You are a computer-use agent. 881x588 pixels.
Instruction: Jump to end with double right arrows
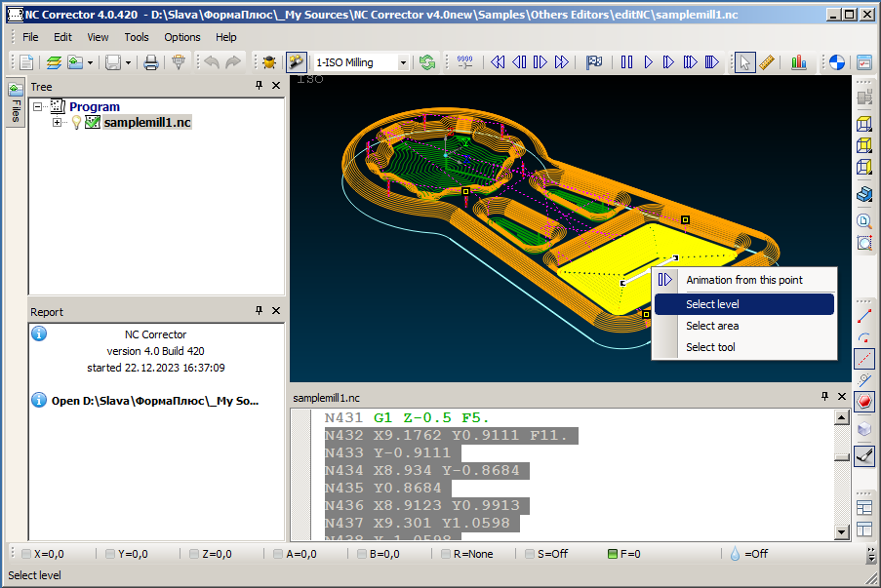coord(561,62)
